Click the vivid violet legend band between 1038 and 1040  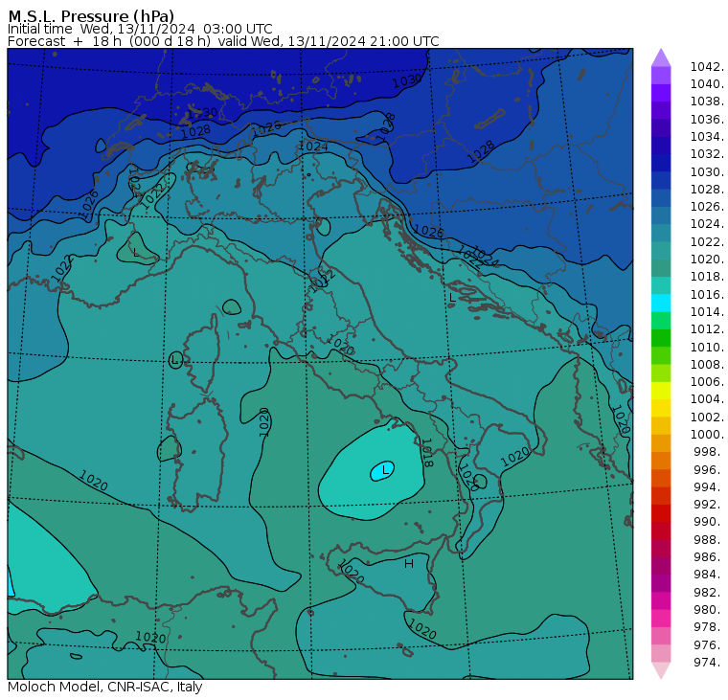point(661,93)
